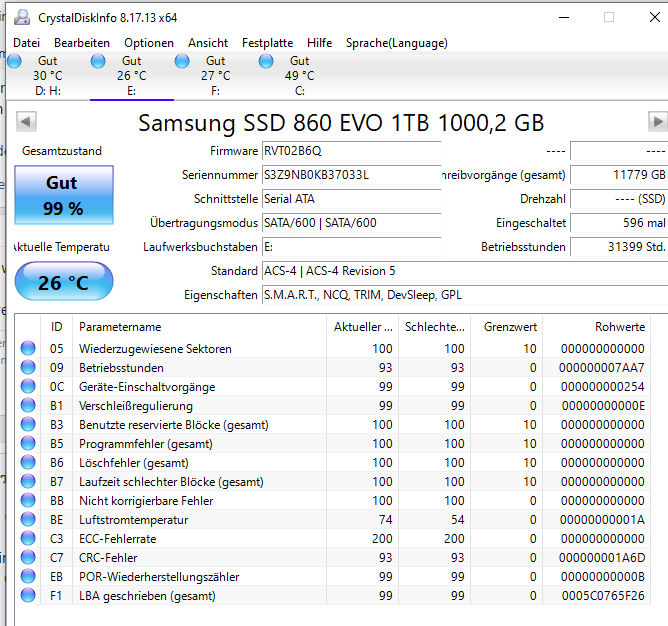Click raw value 000000007AA7
The image size is (668, 626).
tap(602, 368)
